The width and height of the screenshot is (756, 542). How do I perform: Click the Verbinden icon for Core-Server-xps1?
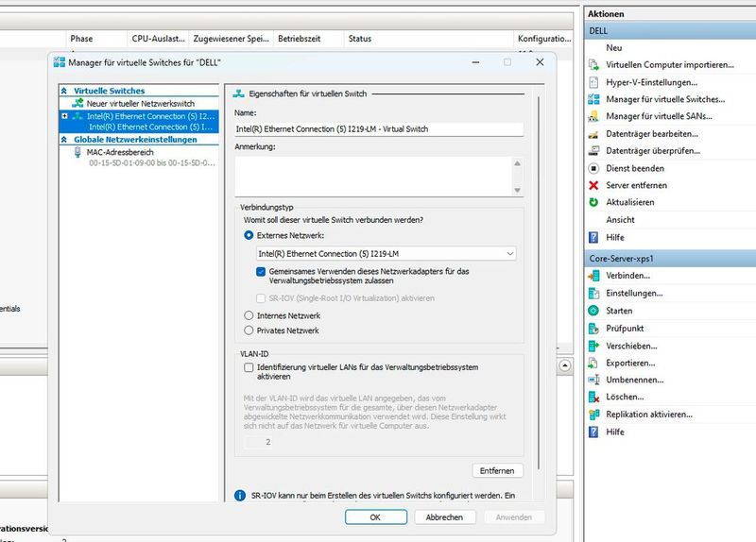click(x=593, y=276)
